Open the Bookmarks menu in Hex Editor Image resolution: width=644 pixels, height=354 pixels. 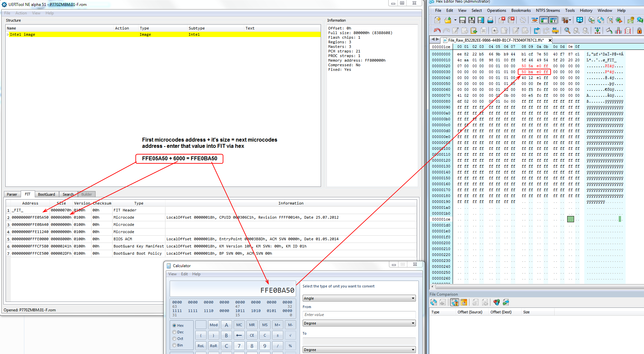coord(521,10)
